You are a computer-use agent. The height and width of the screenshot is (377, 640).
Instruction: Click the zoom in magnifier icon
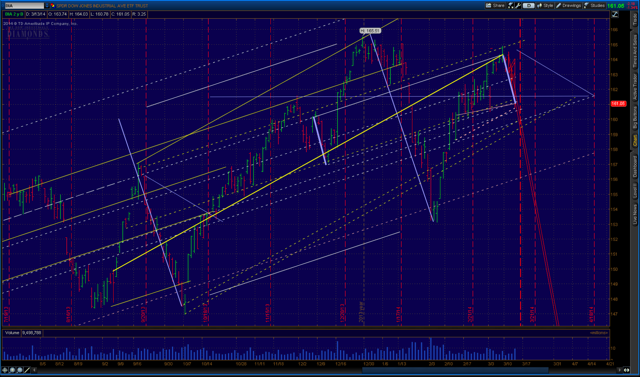(x=13, y=370)
